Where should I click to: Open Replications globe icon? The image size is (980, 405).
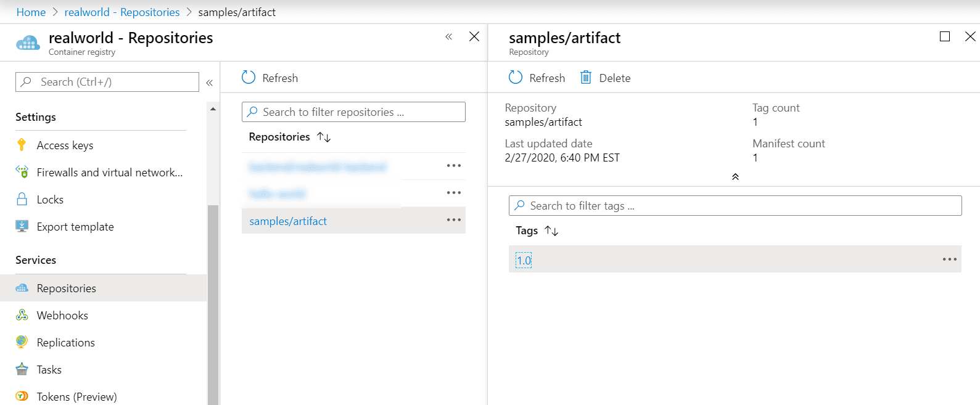coord(22,342)
